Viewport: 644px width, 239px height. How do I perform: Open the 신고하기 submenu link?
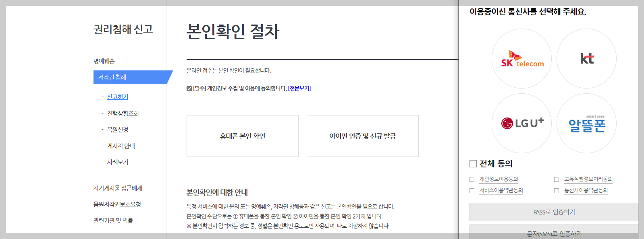(x=118, y=97)
